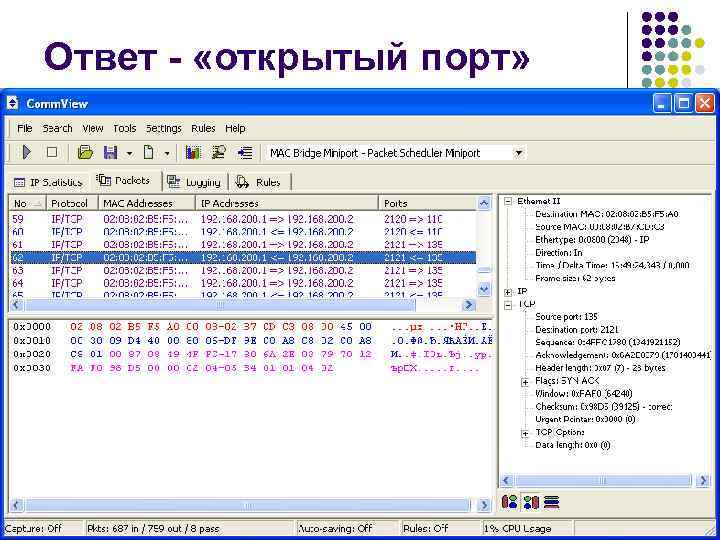Open the Settings menu
Viewport: 720px width, 540px height.
[x=164, y=129]
